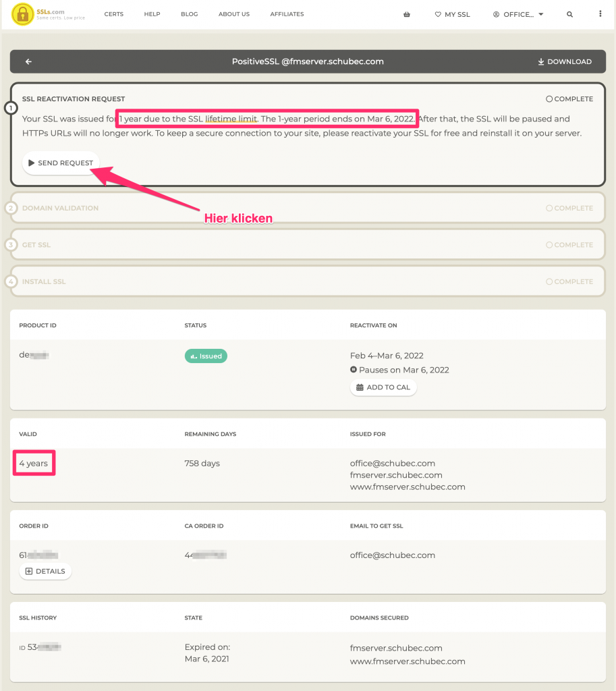Click fmserver.schubec.com under Issued For
Viewport: 616px width, 691px height.
[x=396, y=475]
